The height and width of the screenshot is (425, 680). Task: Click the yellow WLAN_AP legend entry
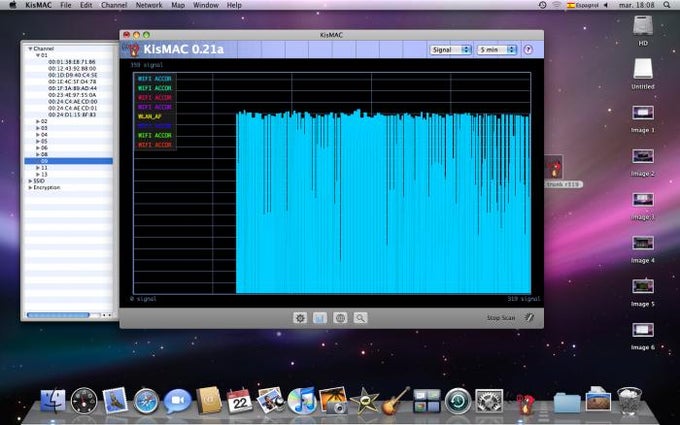(150, 117)
